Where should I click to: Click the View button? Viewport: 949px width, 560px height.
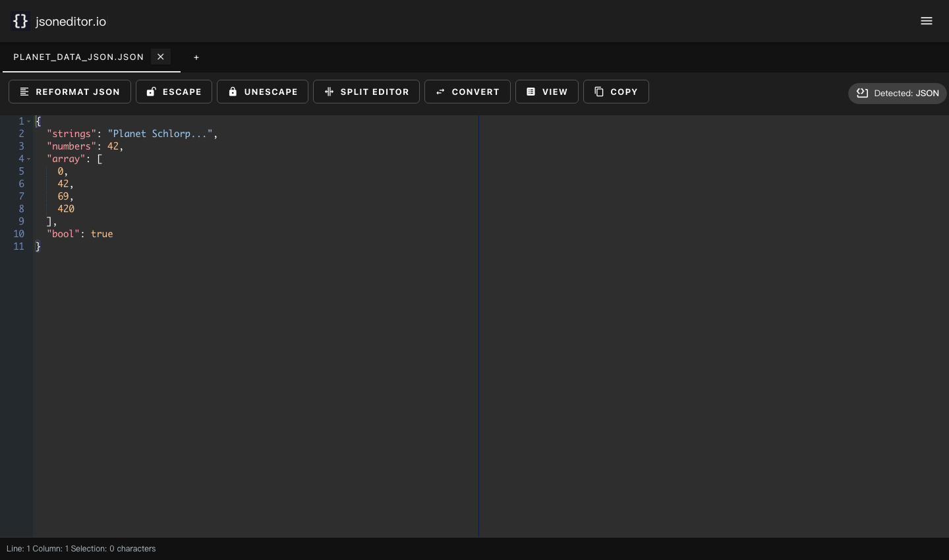tap(547, 92)
